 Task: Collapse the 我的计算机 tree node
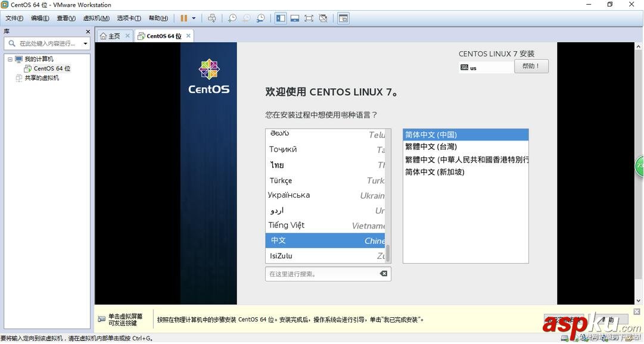pos(10,59)
